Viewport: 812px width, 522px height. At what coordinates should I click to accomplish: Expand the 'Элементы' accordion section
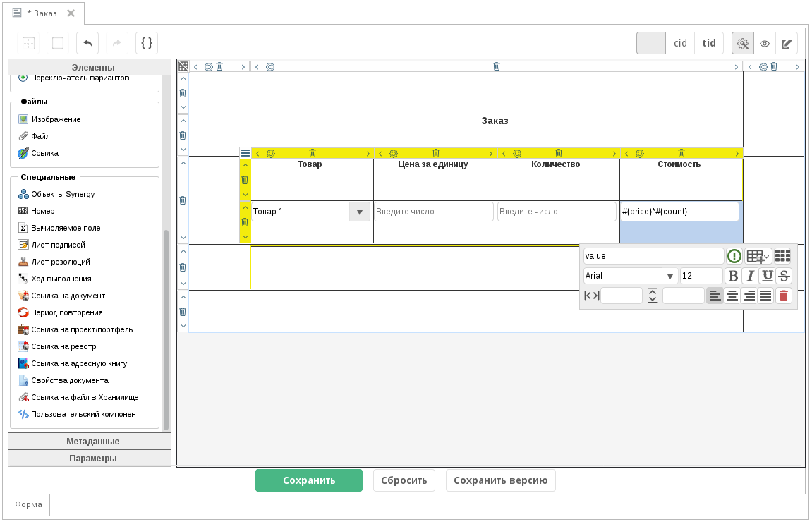90,67
